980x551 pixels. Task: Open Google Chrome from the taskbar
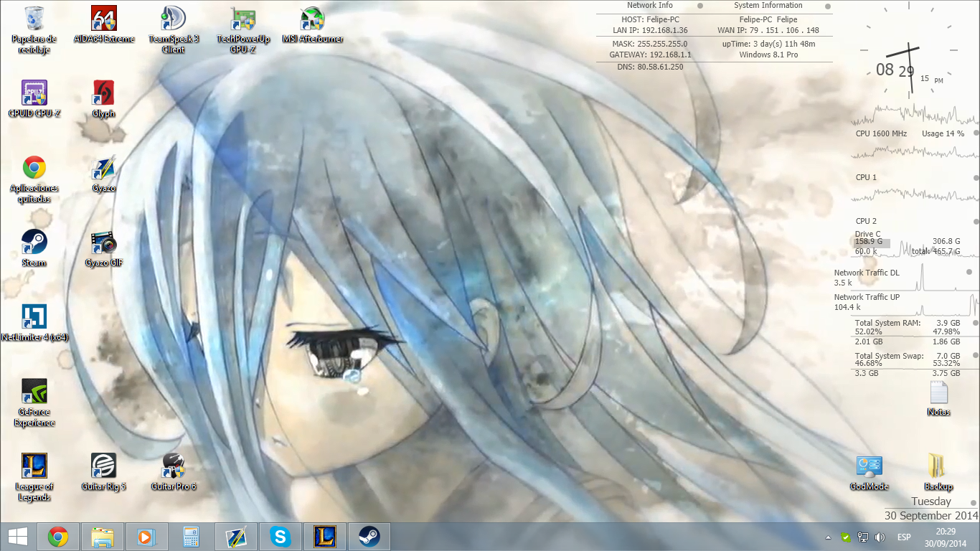click(x=58, y=537)
